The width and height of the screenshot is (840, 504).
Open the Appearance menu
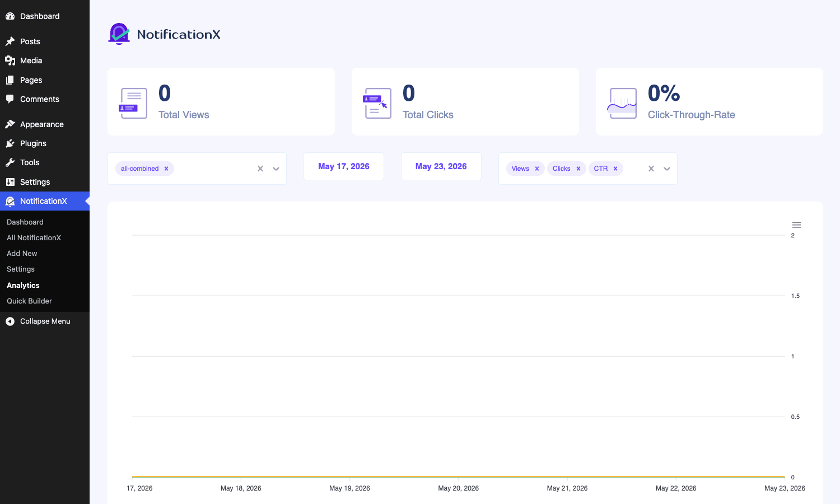tap(45, 124)
